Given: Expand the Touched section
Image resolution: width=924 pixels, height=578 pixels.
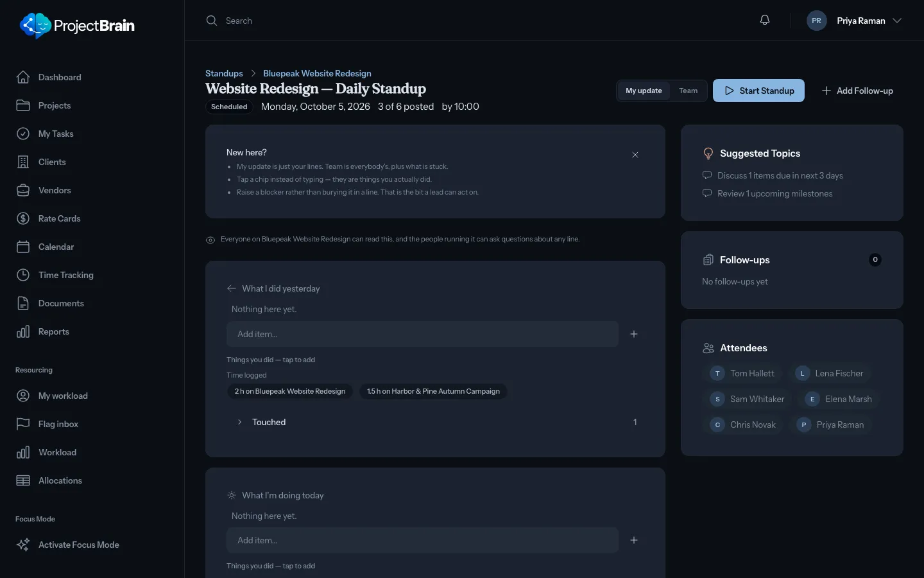Looking at the screenshot, I should coord(435,422).
